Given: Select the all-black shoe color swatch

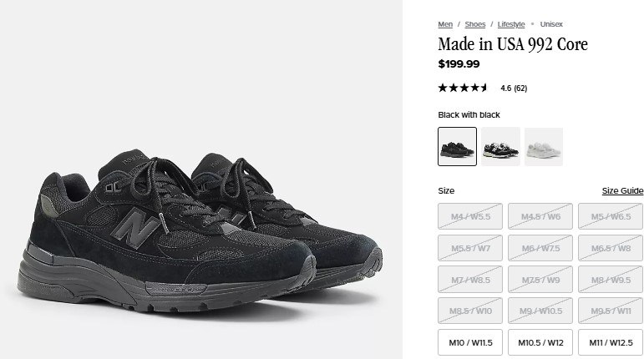Looking at the screenshot, I should (x=457, y=146).
